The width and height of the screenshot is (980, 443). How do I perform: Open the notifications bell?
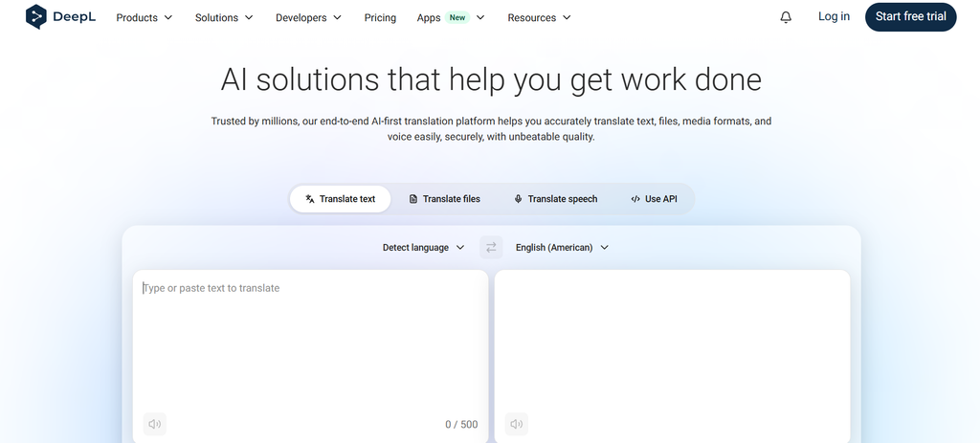tap(786, 17)
